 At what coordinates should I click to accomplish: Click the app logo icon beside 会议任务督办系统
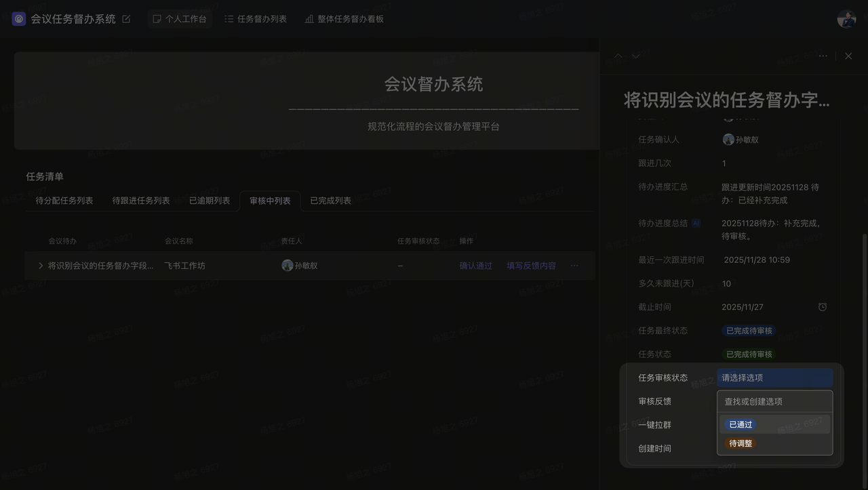click(x=19, y=19)
